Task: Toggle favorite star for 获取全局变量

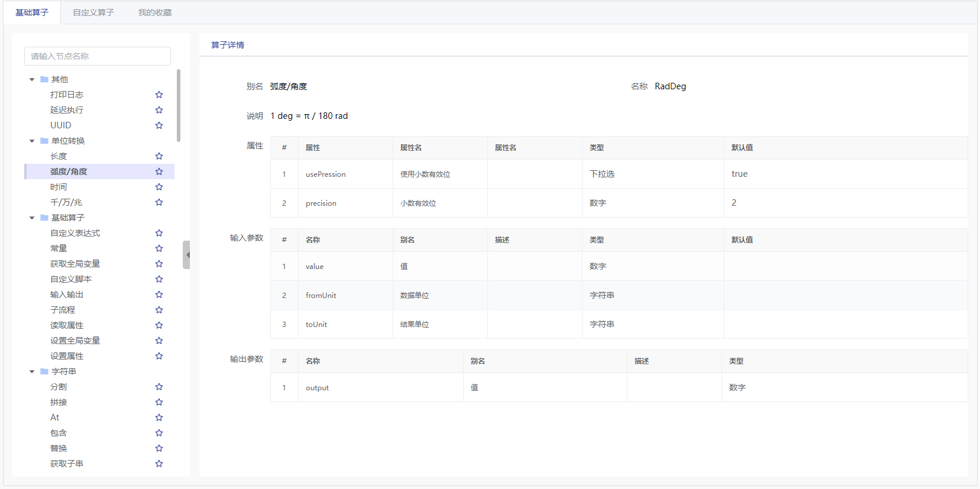Action: point(159,264)
